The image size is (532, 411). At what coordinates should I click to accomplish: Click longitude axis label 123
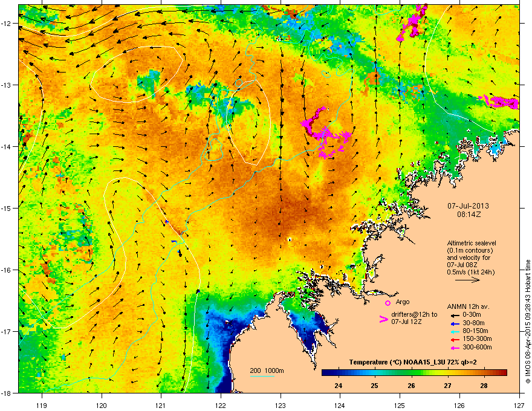[281, 405]
